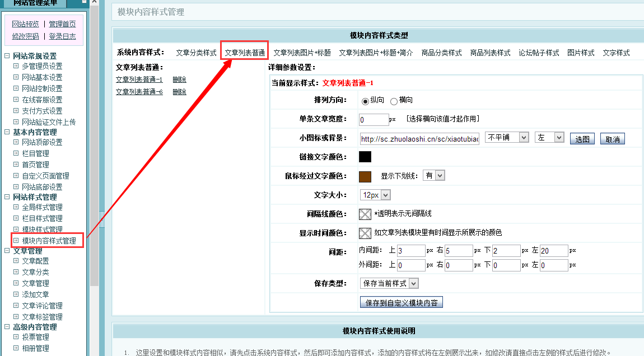Click the small icon before 投票管理
The height and width of the screenshot is (356, 644).
16,337
